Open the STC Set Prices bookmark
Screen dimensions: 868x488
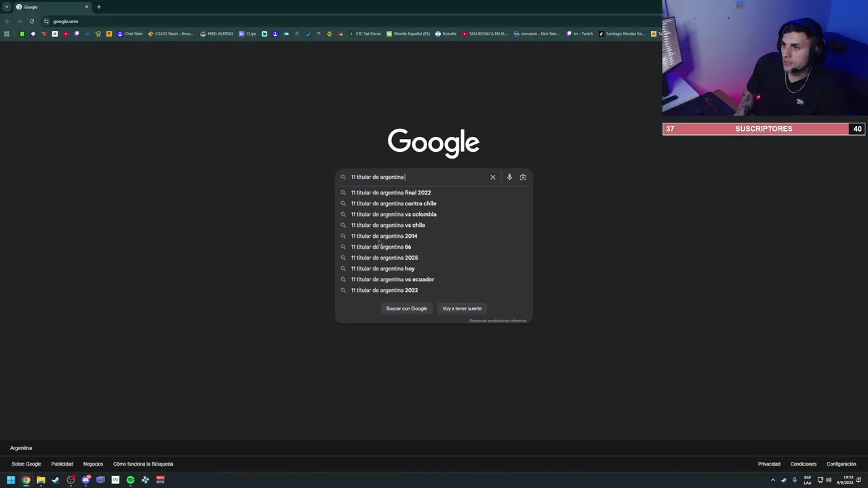[x=366, y=34]
